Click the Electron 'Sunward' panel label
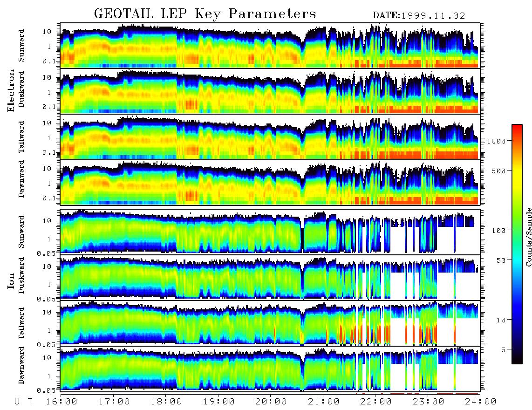 click(x=21, y=45)
